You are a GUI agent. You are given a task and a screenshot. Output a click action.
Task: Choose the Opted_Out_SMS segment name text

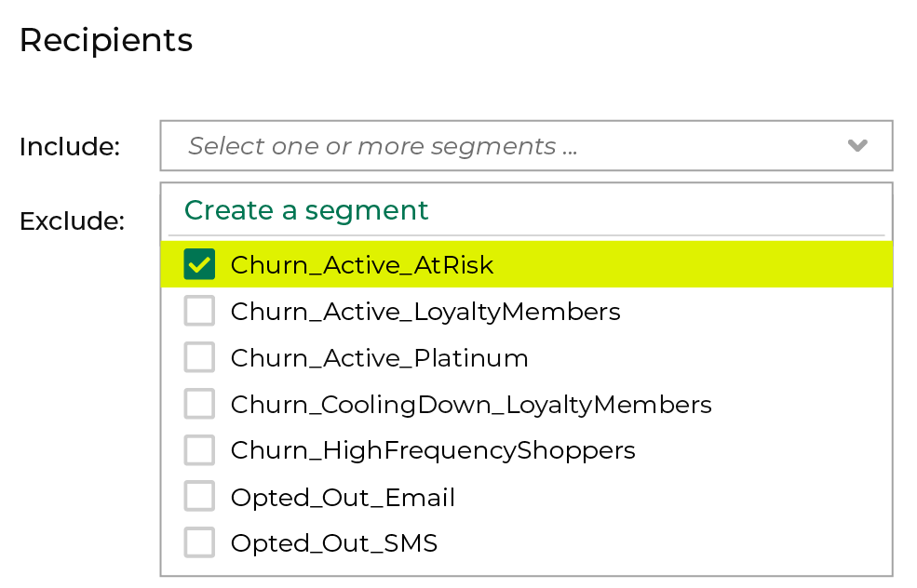click(x=334, y=543)
